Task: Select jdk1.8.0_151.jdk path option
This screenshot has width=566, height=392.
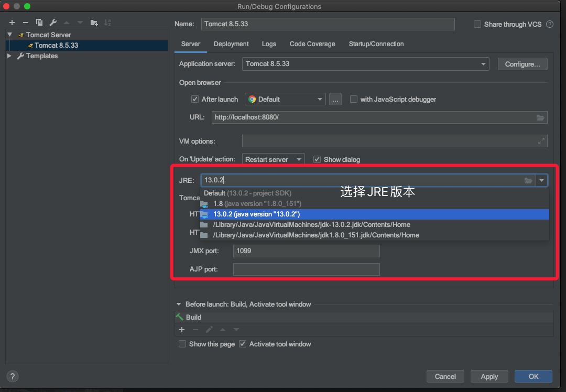Action: point(374,235)
